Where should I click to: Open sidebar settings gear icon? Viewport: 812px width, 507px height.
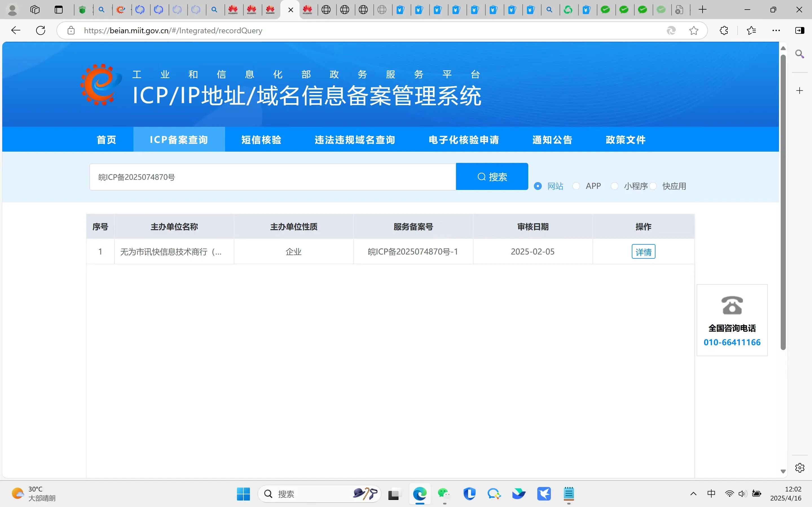800,468
